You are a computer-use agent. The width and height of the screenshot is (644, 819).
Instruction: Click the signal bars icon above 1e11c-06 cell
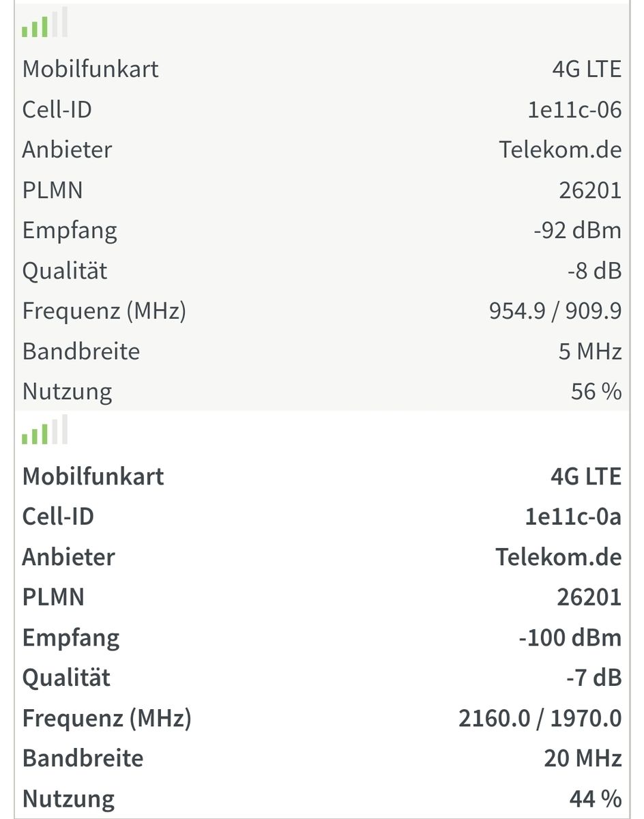pyautogui.click(x=44, y=24)
